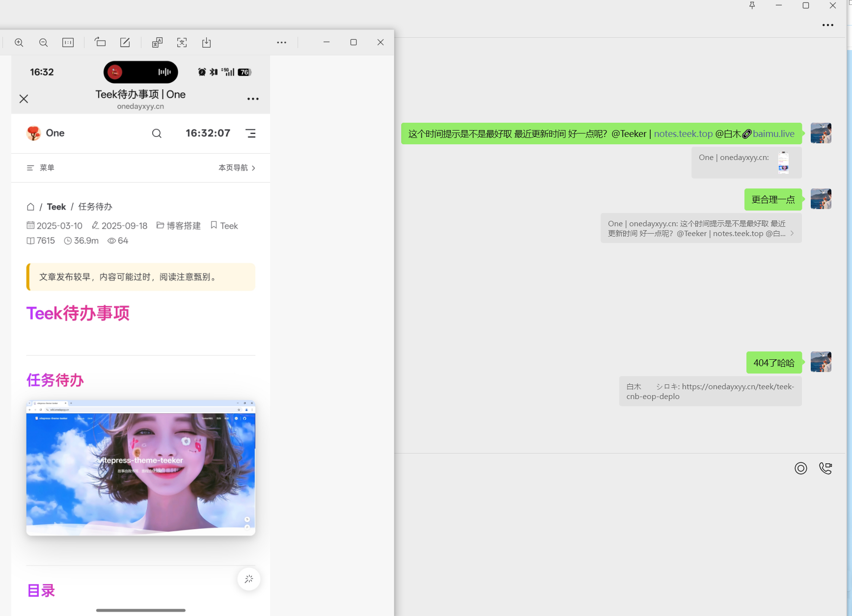Open the notes.teek.top link in message
Screen dimensions: 852x616
(x=683, y=134)
